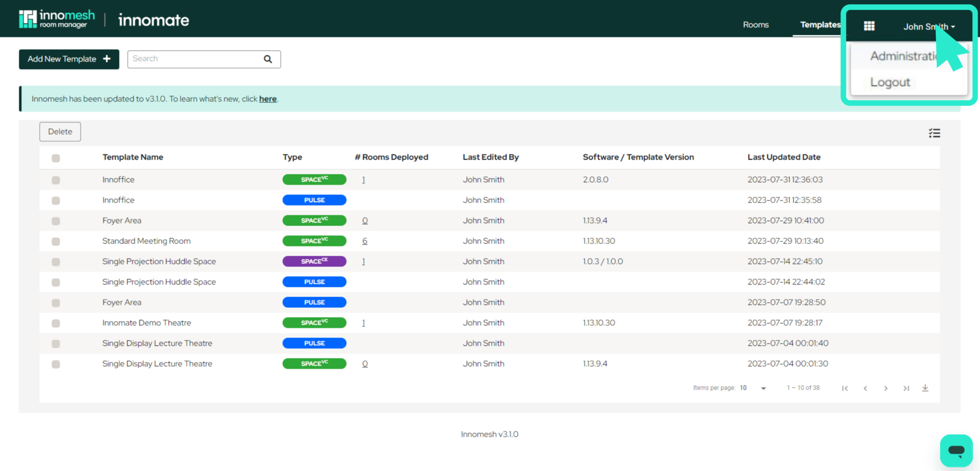Click the download export icon in pagination
The height and width of the screenshot is (471, 980).
click(x=925, y=388)
